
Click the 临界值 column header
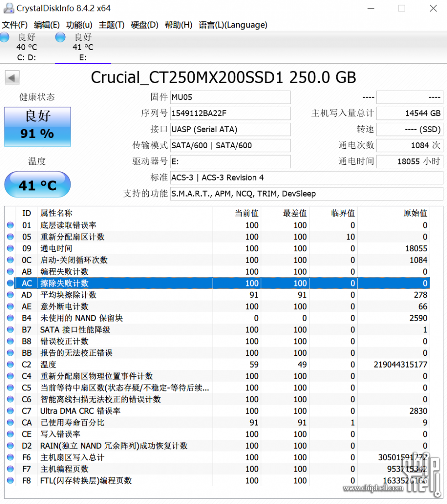333,213
